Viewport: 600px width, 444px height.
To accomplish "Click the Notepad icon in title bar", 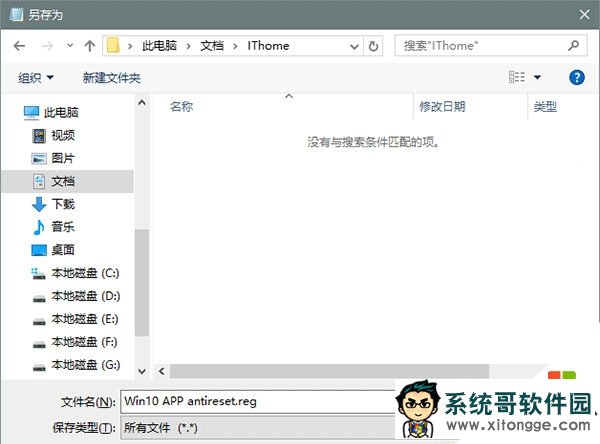I will [16, 15].
